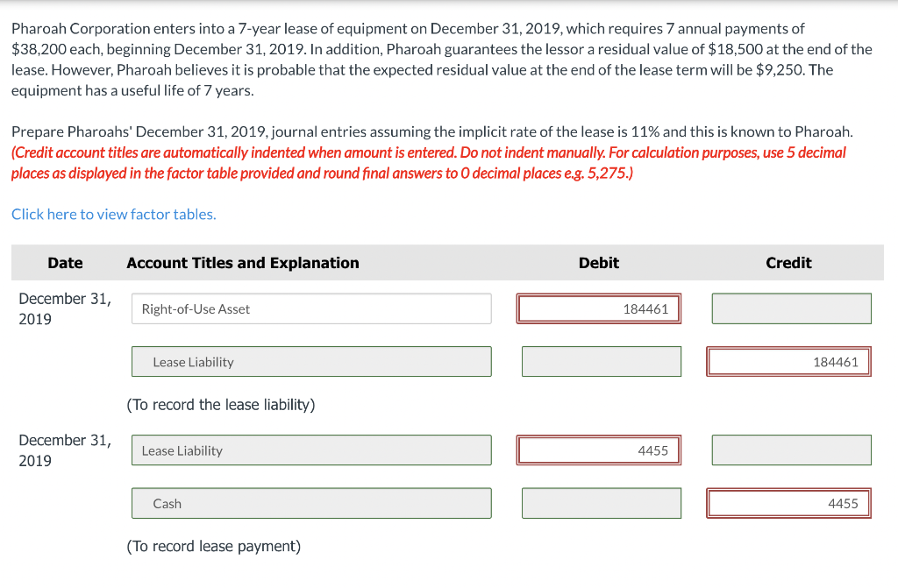The width and height of the screenshot is (898, 588).
Task: Click the Credit column header
Action: click(x=788, y=263)
